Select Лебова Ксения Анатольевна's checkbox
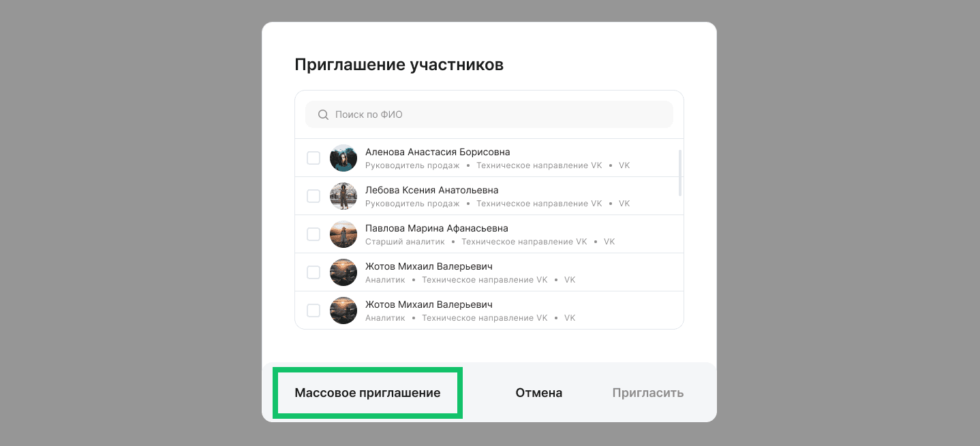Screen dimensions: 980x446 313,195
